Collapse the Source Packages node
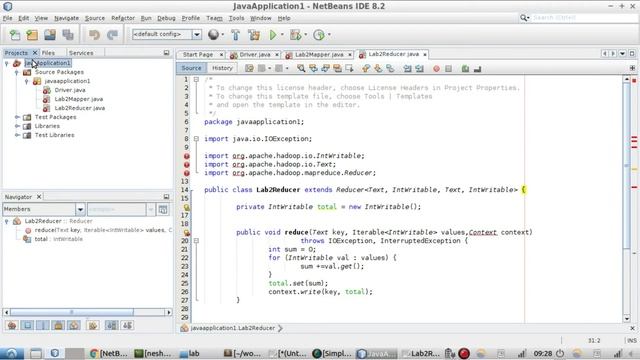640x360 pixels. click(17, 72)
